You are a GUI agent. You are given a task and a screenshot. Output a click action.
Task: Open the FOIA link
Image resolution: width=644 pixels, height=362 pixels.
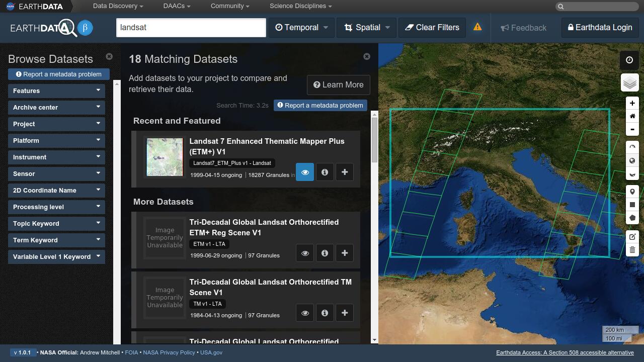click(x=131, y=352)
